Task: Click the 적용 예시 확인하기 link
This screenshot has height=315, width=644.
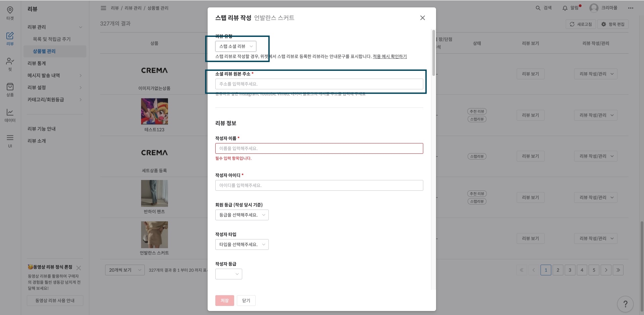Action: coord(389,56)
